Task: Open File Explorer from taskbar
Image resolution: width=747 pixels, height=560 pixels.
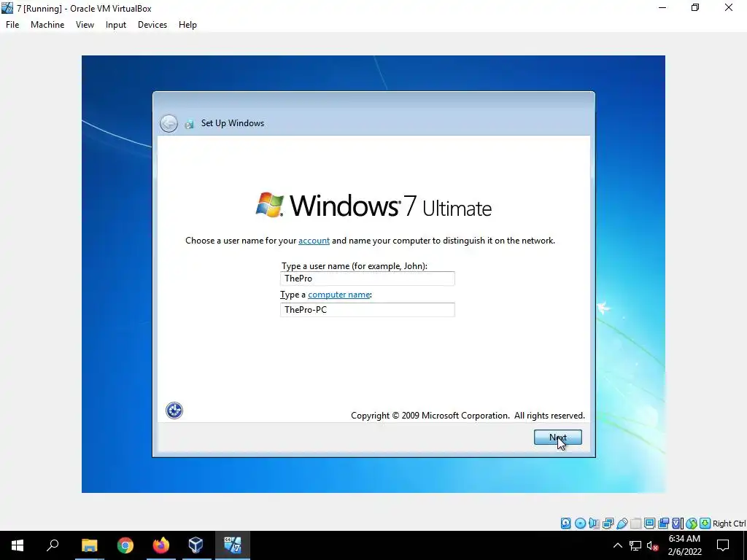Action: [x=89, y=545]
